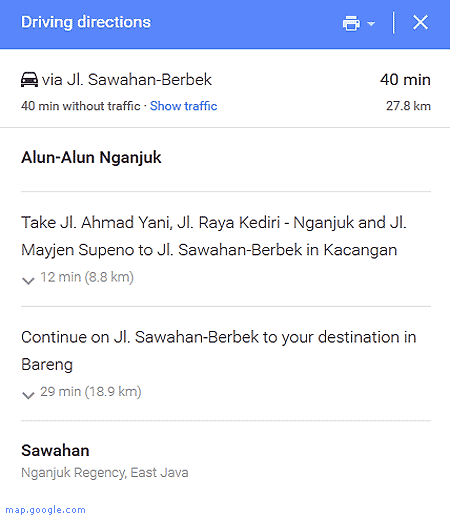450x518 pixels.
Task: Click the 40 min total time label
Action: [405, 80]
